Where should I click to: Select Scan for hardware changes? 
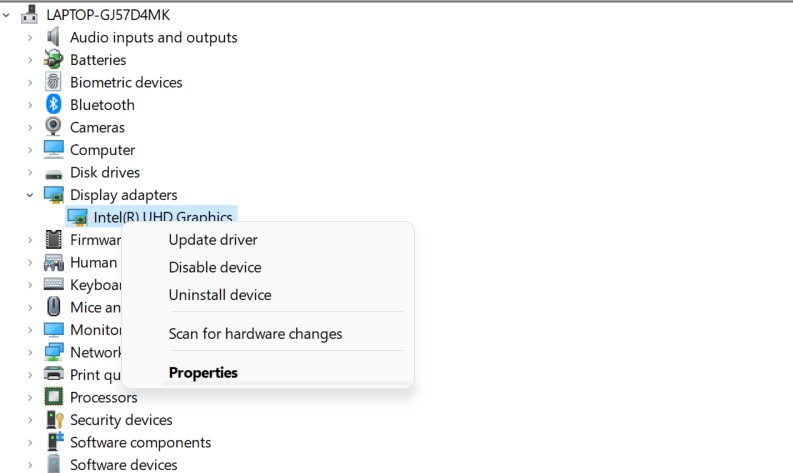(255, 334)
